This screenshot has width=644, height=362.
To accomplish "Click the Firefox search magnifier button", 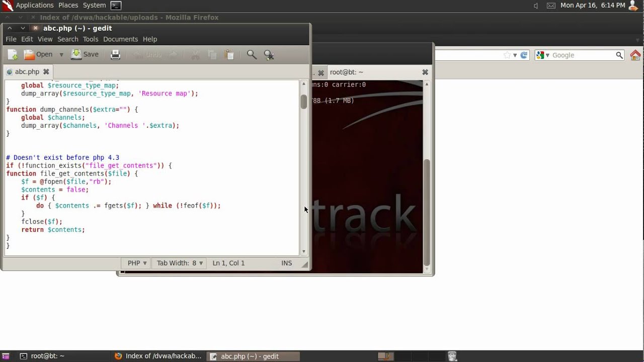I will coord(619,55).
